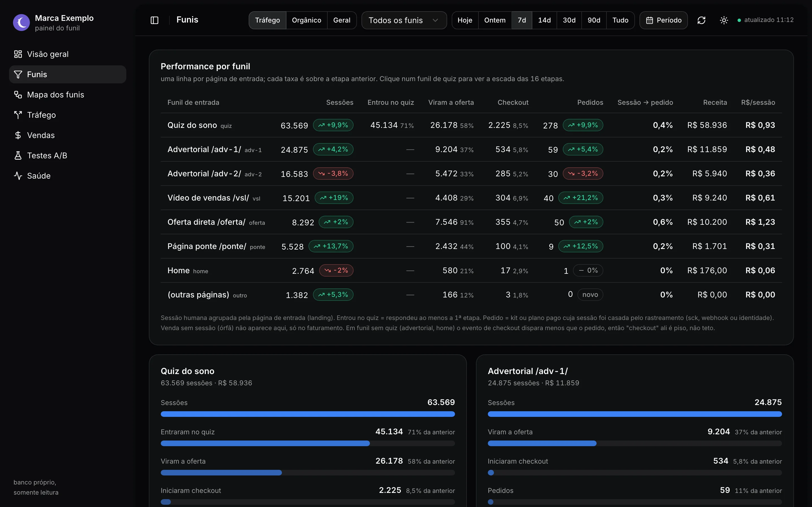Open Testes A/B flask icon
The height and width of the screenshot is (507, 812).
point(18,155)
